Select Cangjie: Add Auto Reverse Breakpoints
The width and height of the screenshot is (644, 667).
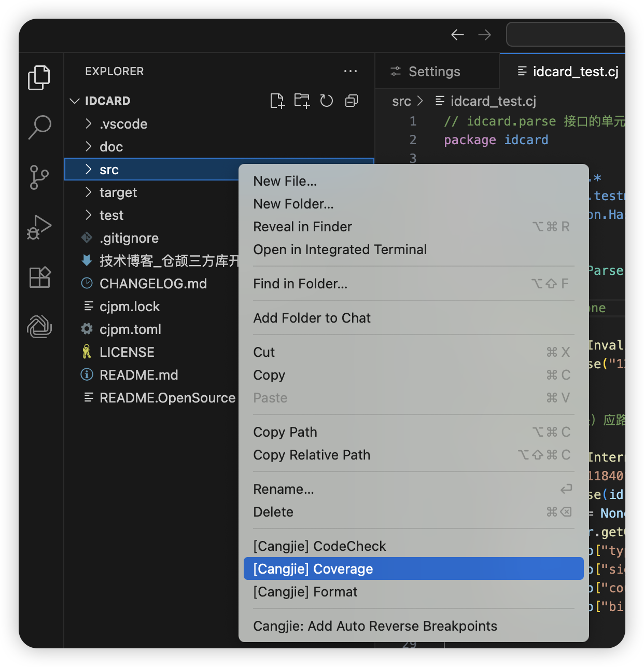coord(414,626)
